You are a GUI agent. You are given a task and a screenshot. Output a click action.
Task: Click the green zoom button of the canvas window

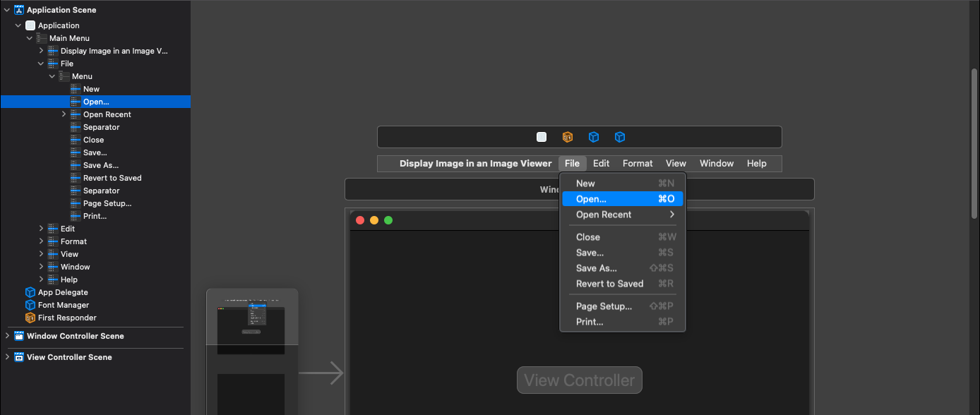click(388, 220)
